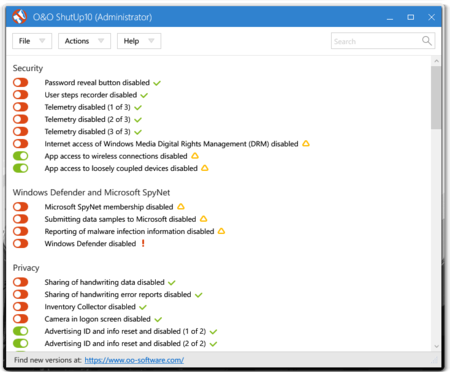The image size is (450, 376).
Task: Click the scrollbar down arrow
Action: click(x=436, y=346)
